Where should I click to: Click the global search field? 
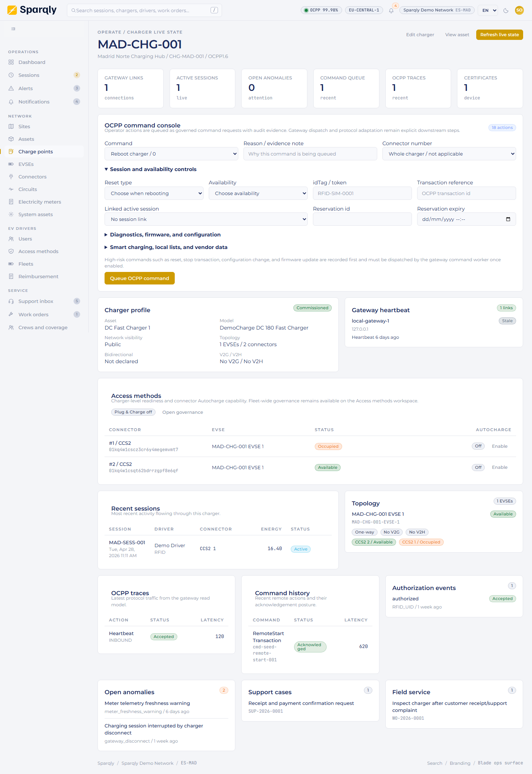coord(144,10)
